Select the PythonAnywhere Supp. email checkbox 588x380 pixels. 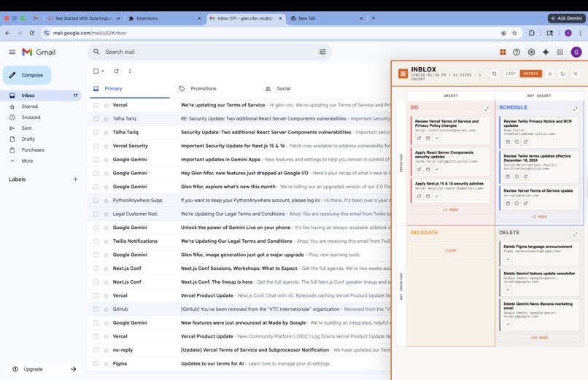click(96, 200)
